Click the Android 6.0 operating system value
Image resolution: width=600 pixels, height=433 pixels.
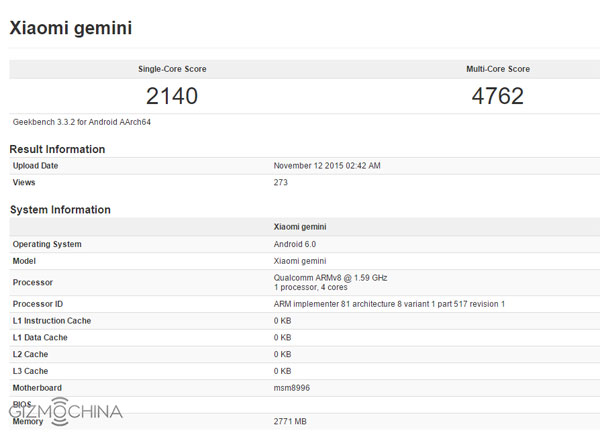coord(299,244)
